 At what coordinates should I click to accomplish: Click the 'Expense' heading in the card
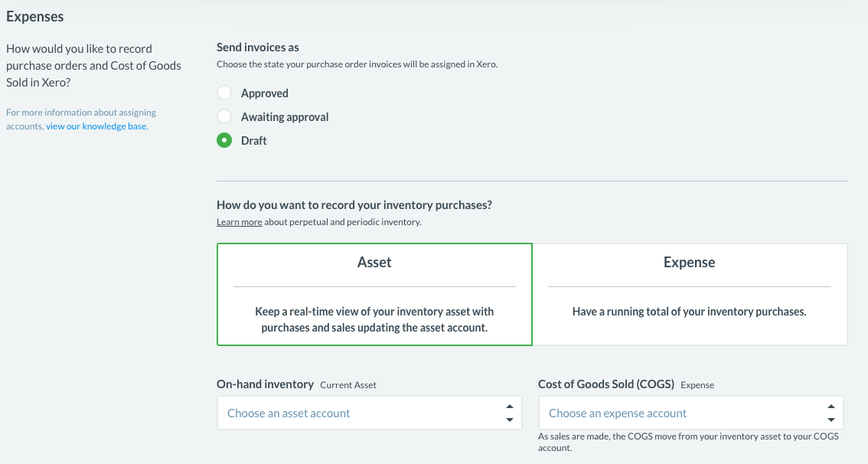[690, 263]
